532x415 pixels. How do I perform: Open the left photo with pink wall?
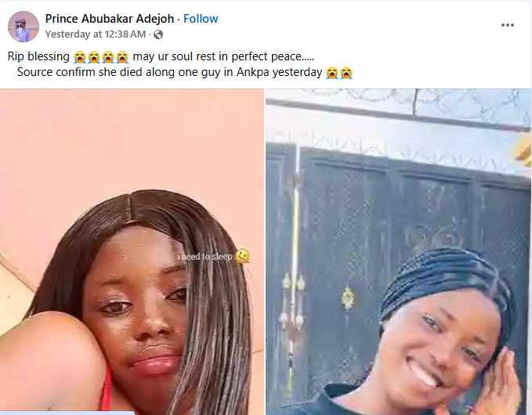132,251
